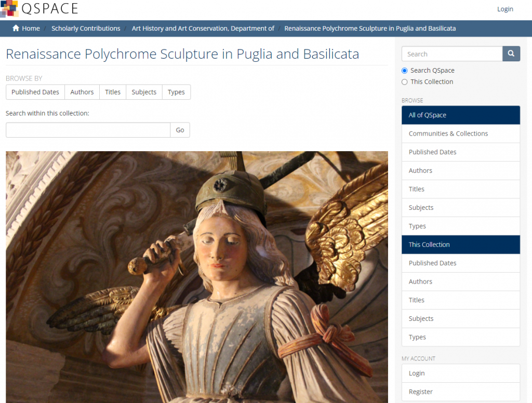This screenshot has width=532, height=403.
Task: Select the This Collection radio option
Action: point(405,82)
